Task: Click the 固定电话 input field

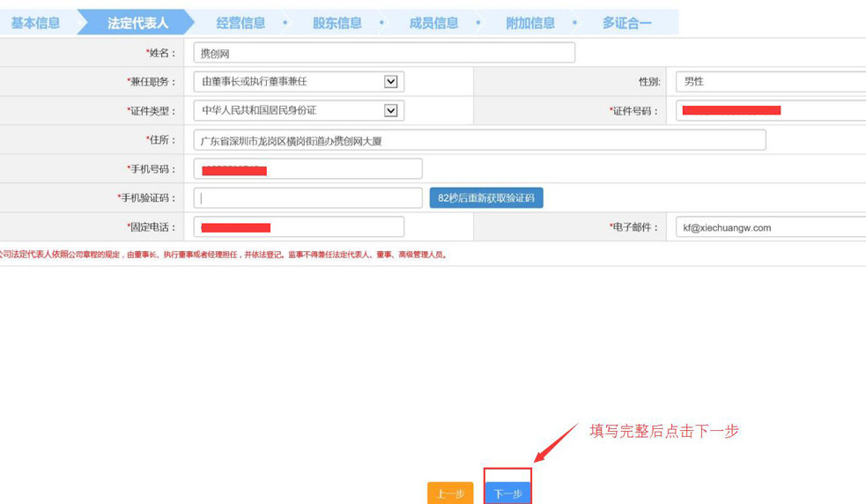Action: pos(299,227)
